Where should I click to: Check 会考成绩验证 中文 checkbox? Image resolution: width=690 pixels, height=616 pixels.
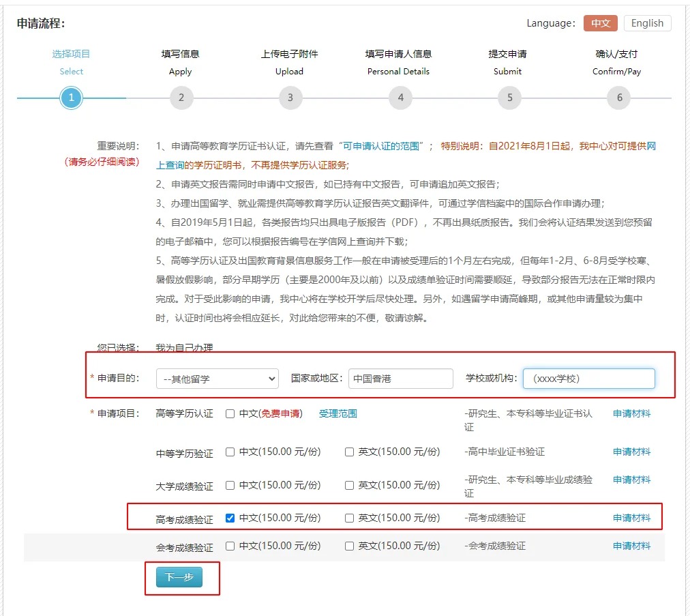coord(230,546)
